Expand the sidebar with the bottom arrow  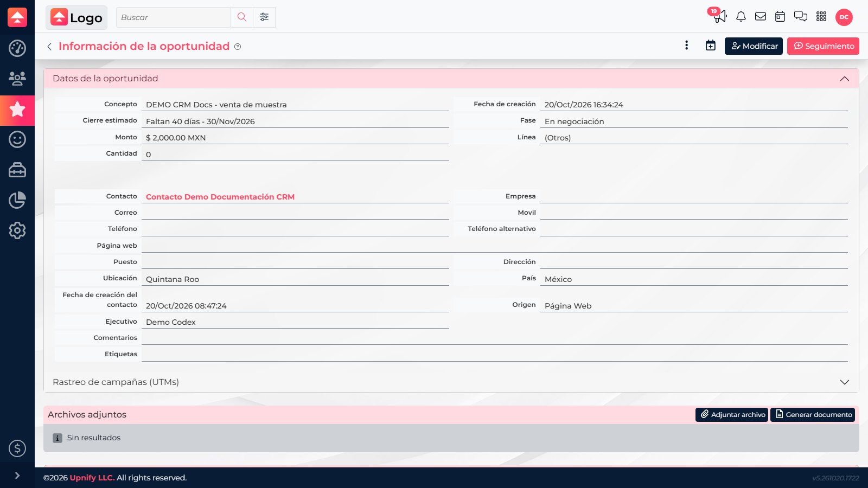(17, 476)
